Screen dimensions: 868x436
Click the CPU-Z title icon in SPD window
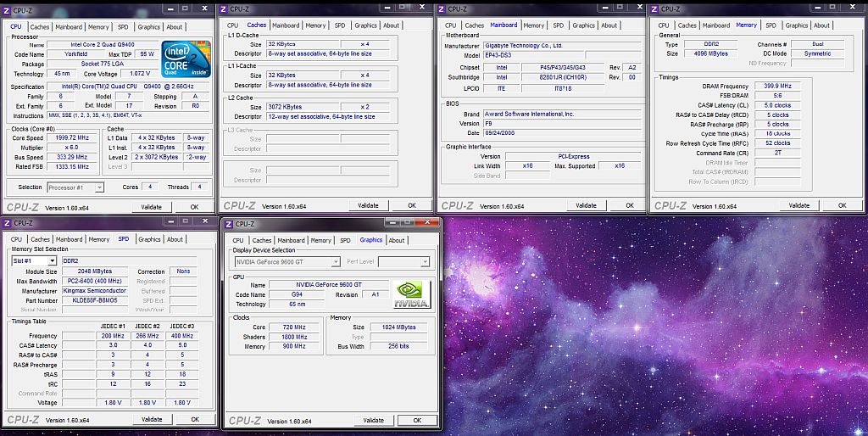(x=7, y=223)
